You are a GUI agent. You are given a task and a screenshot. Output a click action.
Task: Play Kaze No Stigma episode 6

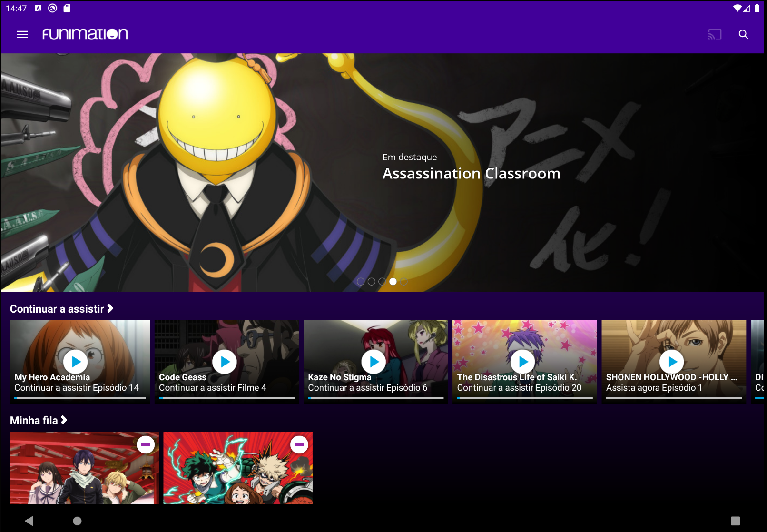point(374,362)
